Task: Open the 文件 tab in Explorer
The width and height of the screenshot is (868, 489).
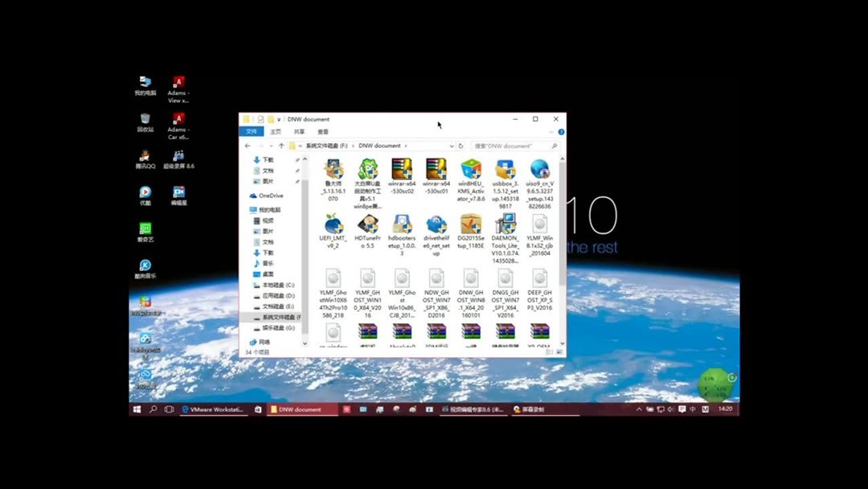Action: coord(252,132)
